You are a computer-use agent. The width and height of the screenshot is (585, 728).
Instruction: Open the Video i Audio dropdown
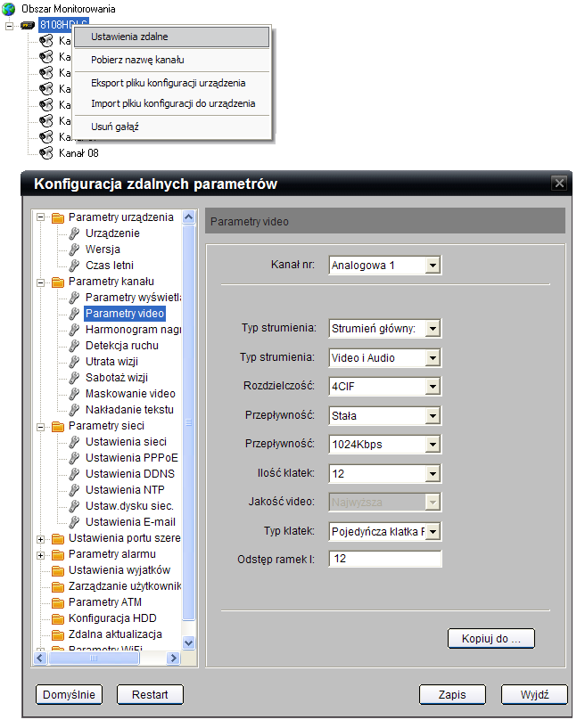tap(433, 358)
